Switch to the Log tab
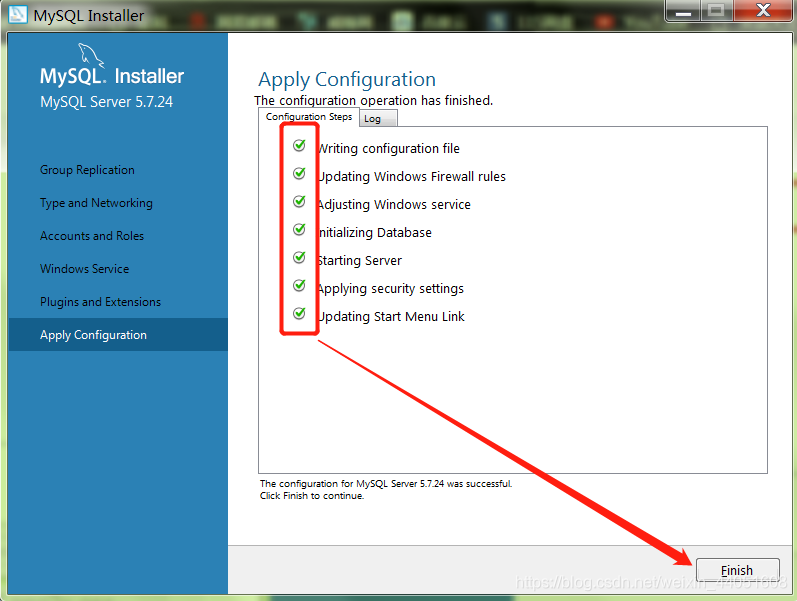 (379, 118)
